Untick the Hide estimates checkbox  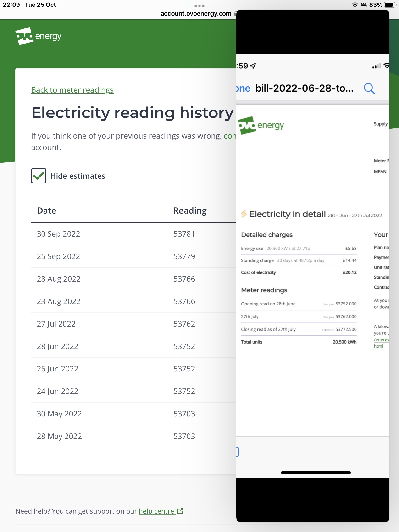tap(39, 176)
